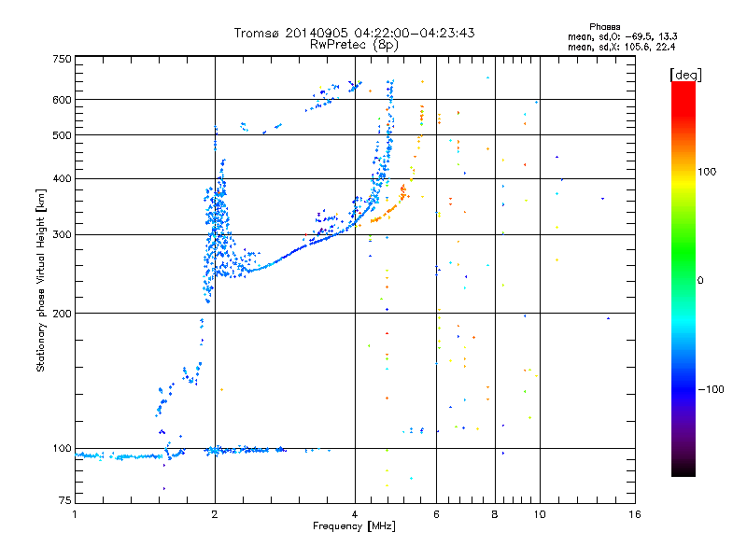Click the y-axis tick label '200'

pyautogui.click(x=62, y=314)
